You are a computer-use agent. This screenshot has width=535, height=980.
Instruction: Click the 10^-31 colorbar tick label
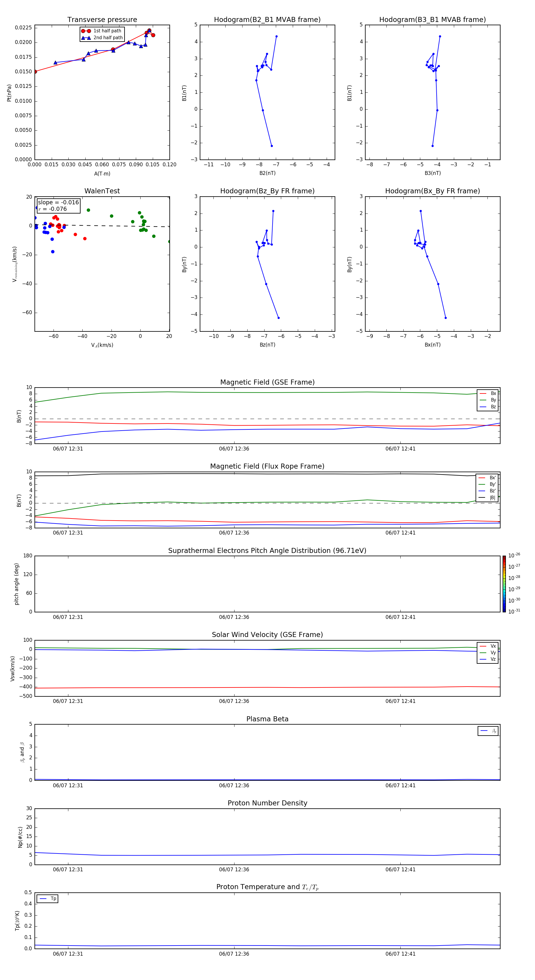pos(514,611)
